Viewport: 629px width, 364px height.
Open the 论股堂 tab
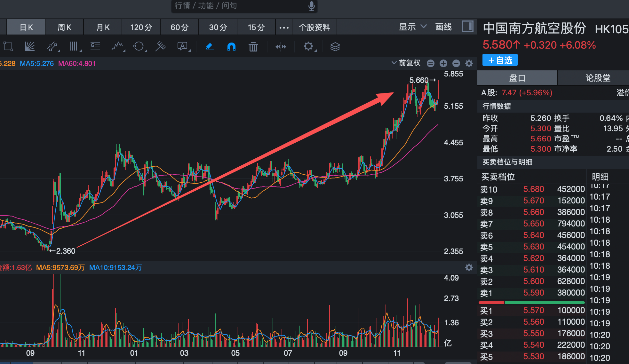(x=597, y=78)
